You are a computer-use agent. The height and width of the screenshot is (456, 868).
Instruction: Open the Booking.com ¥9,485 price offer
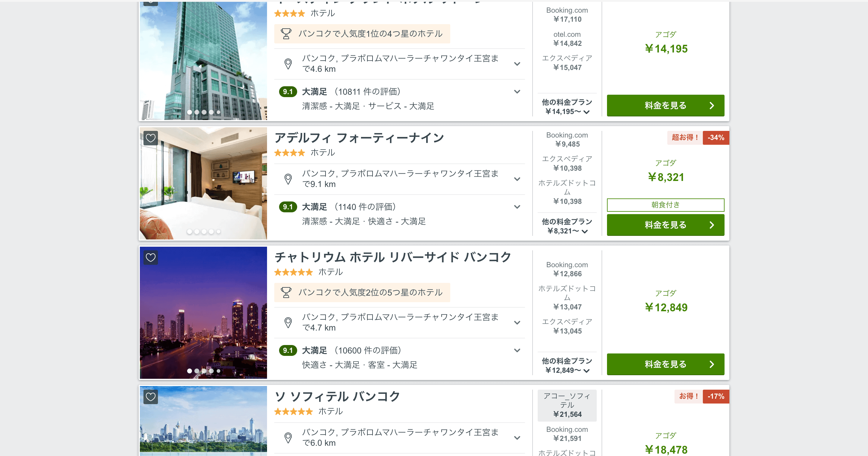click(567, 139)
